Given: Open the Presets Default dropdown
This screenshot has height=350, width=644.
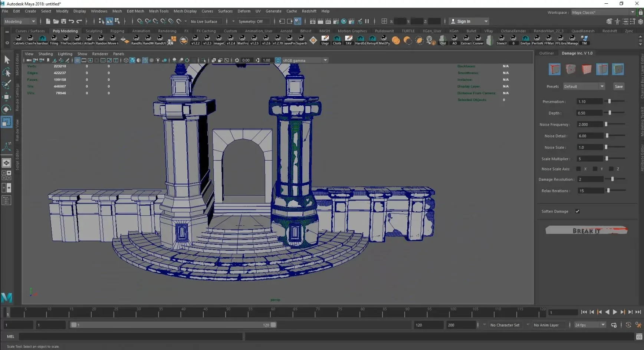Looking at the screenshot, I should [x=584, y=86].
